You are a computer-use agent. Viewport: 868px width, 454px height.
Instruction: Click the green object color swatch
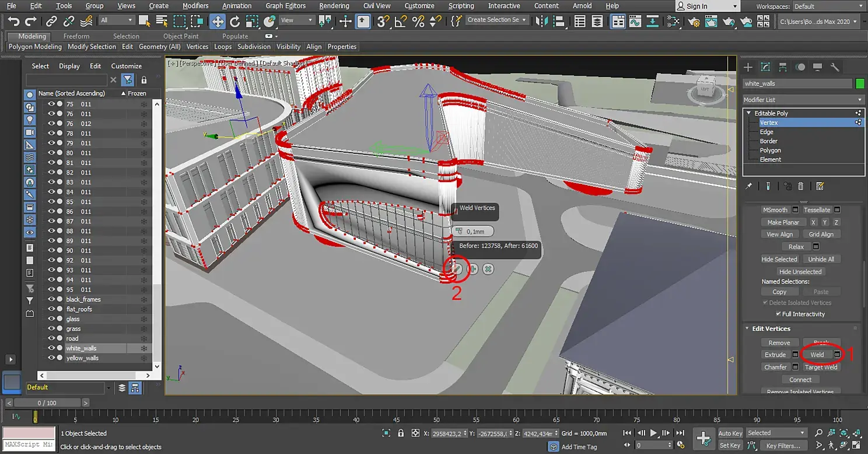coord(860,83)
